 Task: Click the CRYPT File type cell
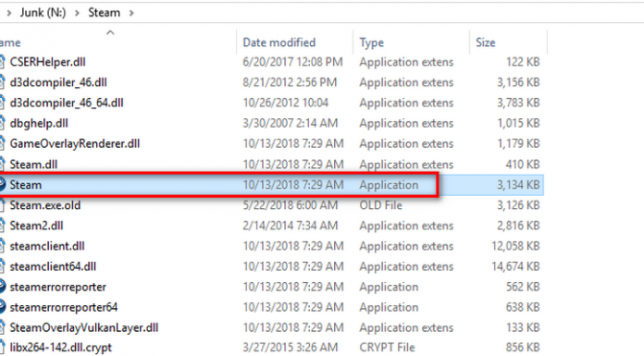[388, 348]
